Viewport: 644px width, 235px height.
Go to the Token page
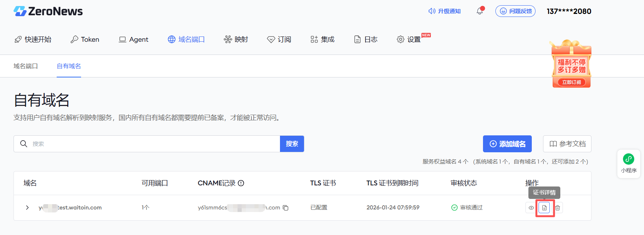pyautogui.click(x=85, y=39)
